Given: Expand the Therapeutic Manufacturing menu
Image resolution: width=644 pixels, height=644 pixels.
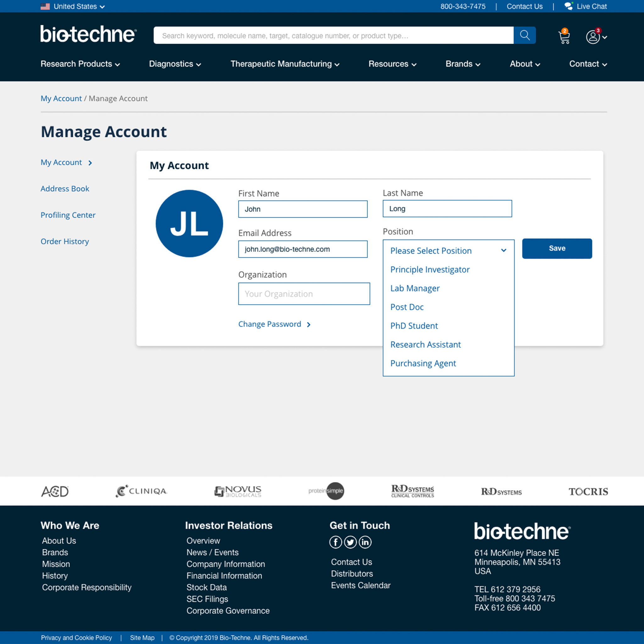Looking at the screenshot, I should tap(285, 64).
